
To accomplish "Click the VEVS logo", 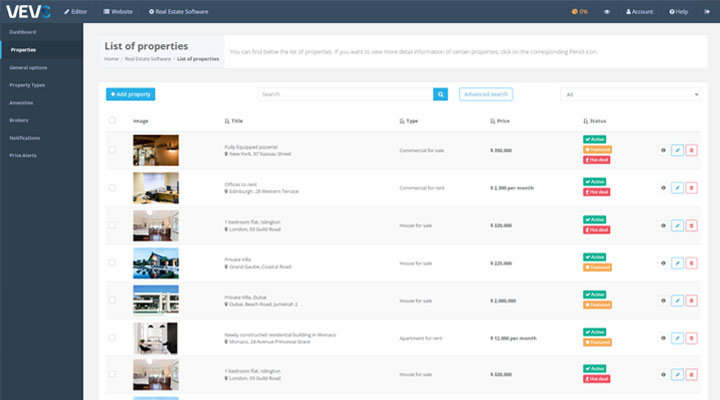I will (x=28, y=11).
